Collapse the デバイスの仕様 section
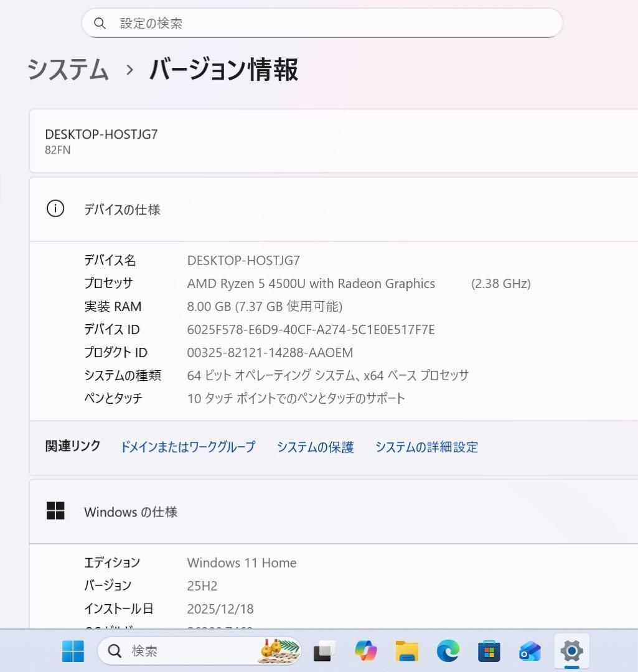Screen dimensions: 638x672 click(122, 209)
